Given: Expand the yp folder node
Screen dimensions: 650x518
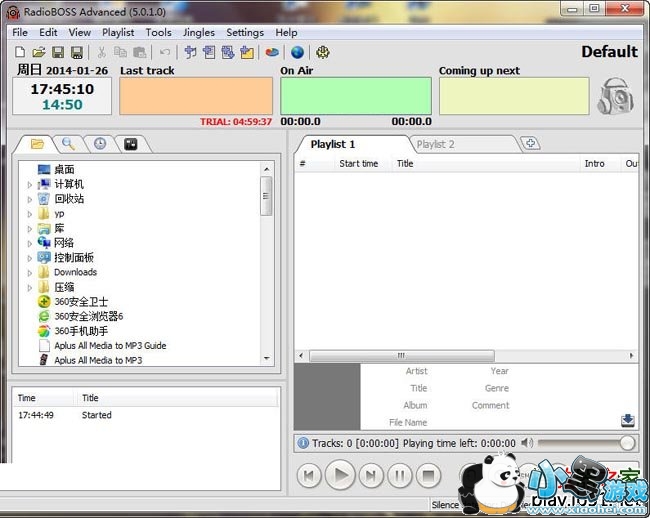Looking at the screenshot, I should 29,214.
